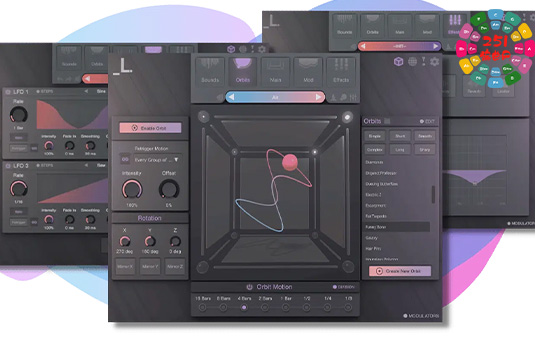535x363 pixels.
Task: Click the purple 3D cube icon in the front window
Action: point(398,62)
